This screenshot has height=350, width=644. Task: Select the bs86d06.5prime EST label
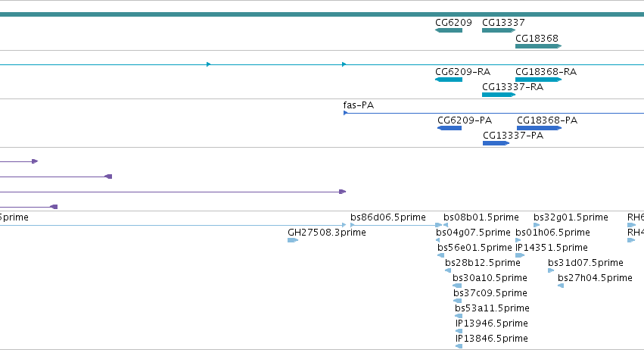click(x=388, y=217)
